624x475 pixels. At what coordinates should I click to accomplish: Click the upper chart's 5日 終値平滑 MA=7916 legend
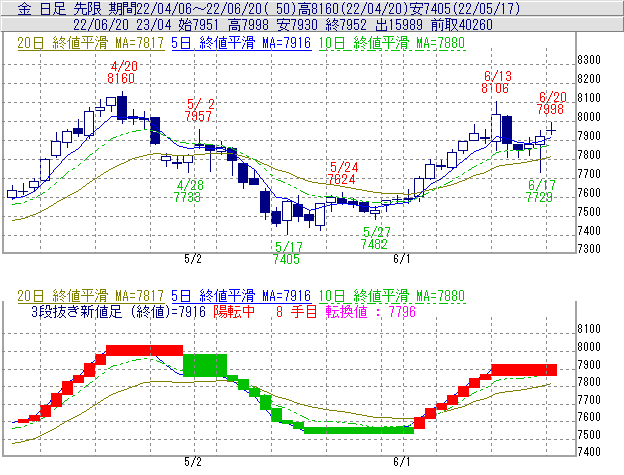(x=241, y=43)
